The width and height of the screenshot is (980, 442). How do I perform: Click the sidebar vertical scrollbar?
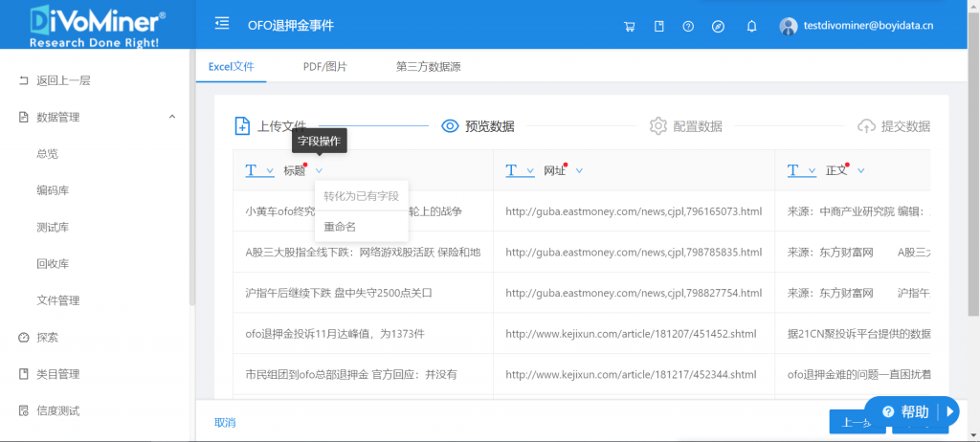192,178
